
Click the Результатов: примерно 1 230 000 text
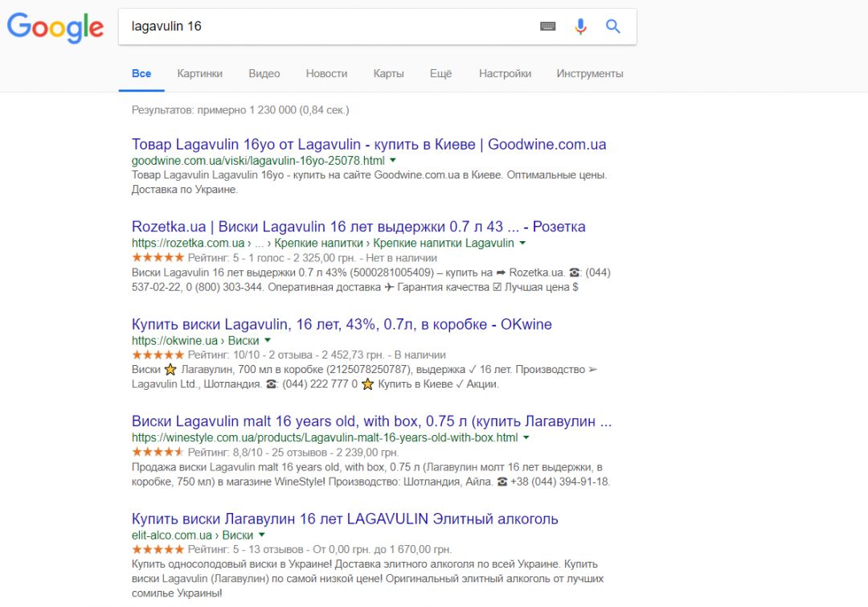(x=240, y=110)
